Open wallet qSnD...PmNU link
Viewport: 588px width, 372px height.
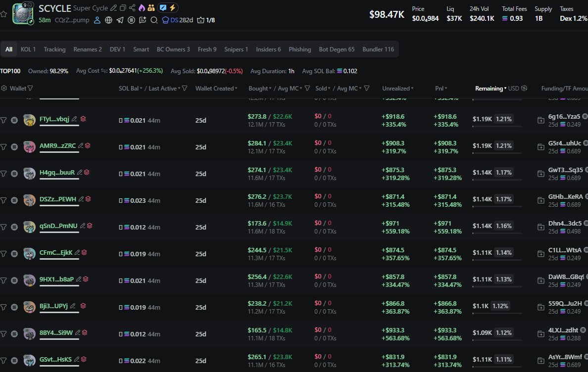click(x=58, y=226)
